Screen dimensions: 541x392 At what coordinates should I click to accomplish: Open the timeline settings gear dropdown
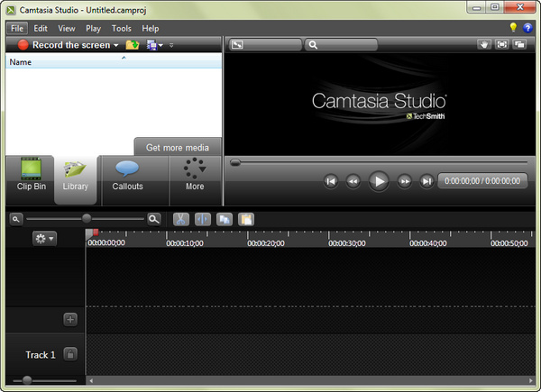pos(44,238)
